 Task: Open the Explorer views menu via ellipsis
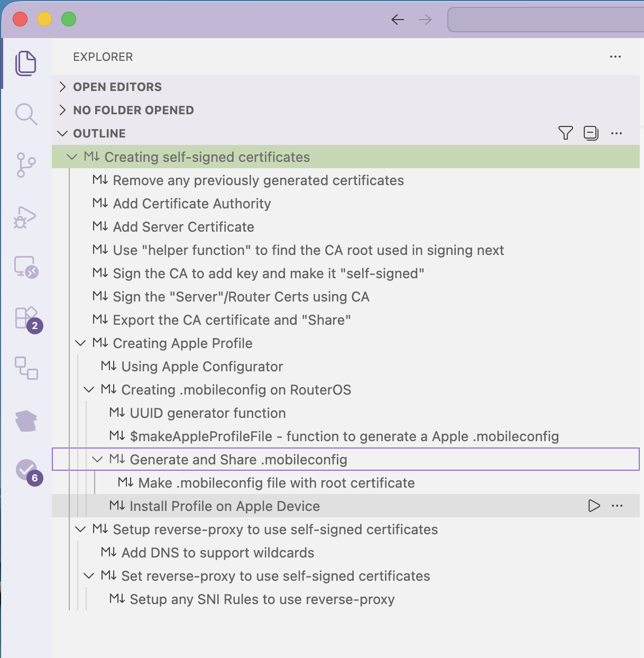tap(615, 57)
